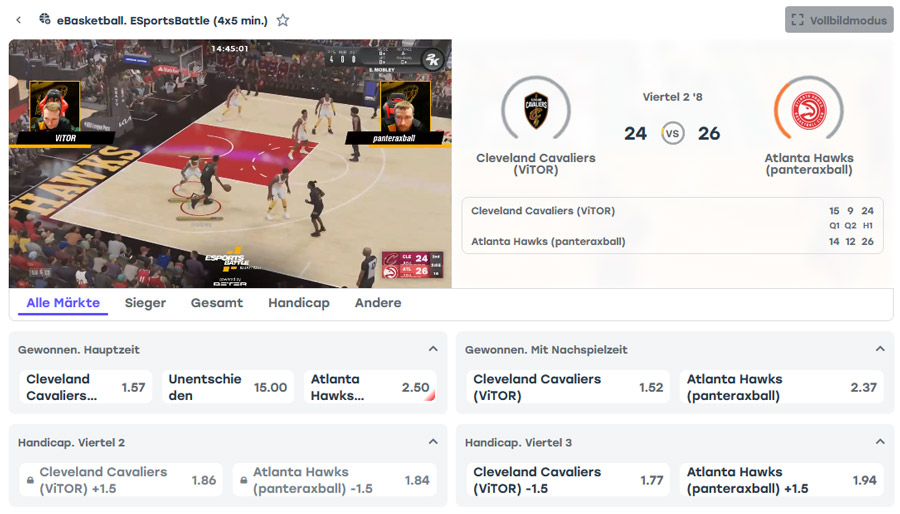Click the lock icon on Cavaliers +1.5

coord(30,480)
